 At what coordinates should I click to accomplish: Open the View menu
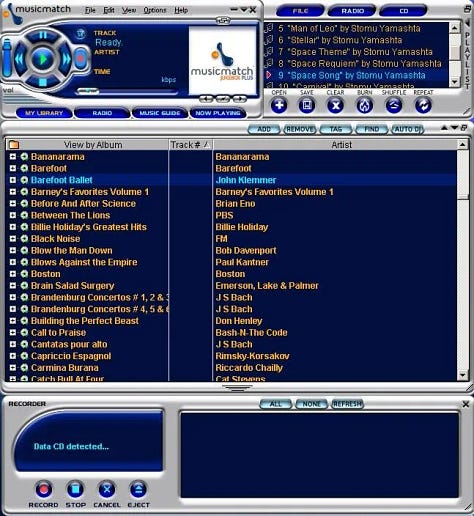pyautogui.click(x=129, y=10)
